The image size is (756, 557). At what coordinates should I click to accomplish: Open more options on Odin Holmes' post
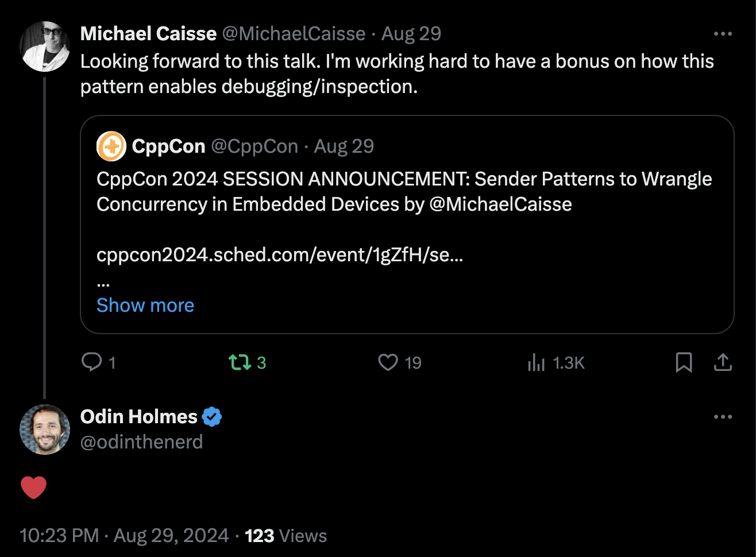pos(723,417)
